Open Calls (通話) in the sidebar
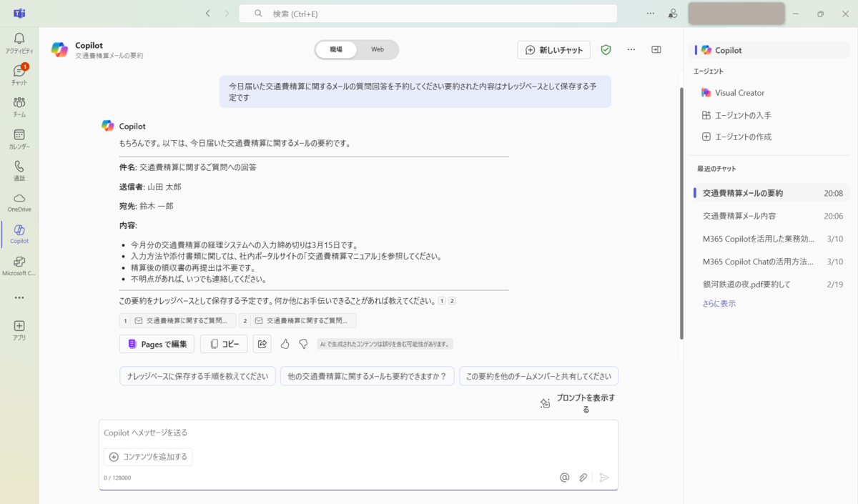This screenshot has height=504, width=858. click(19, 170)
